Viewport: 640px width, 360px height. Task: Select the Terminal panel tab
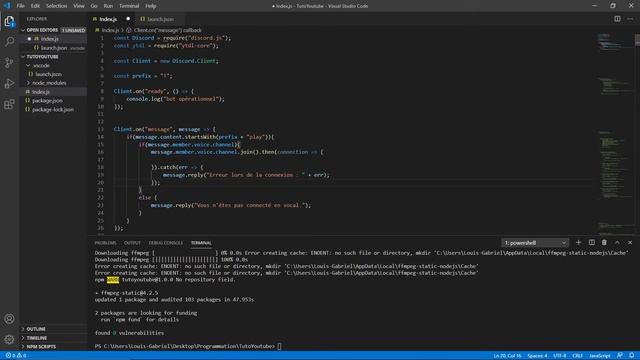(x=201, y=243)
